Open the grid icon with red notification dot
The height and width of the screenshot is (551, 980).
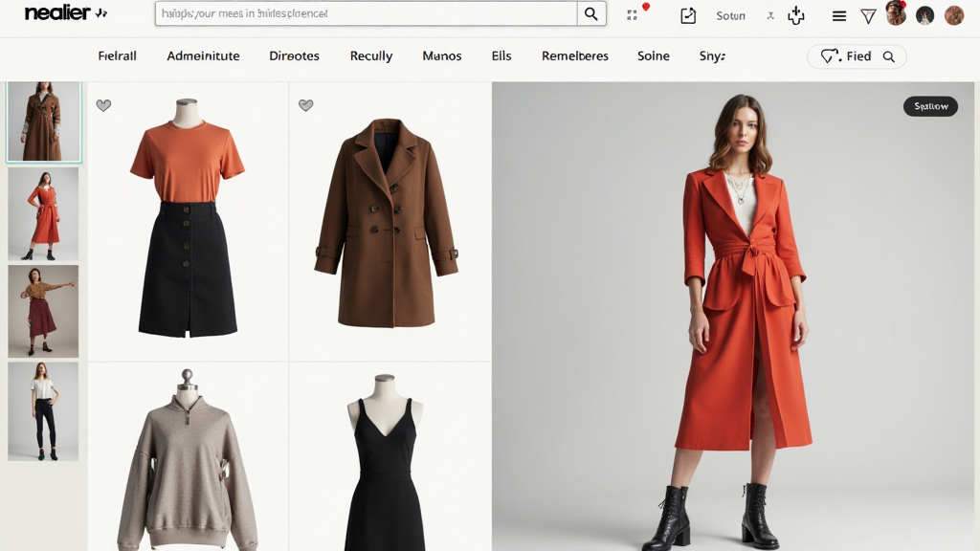coord(633,14)
